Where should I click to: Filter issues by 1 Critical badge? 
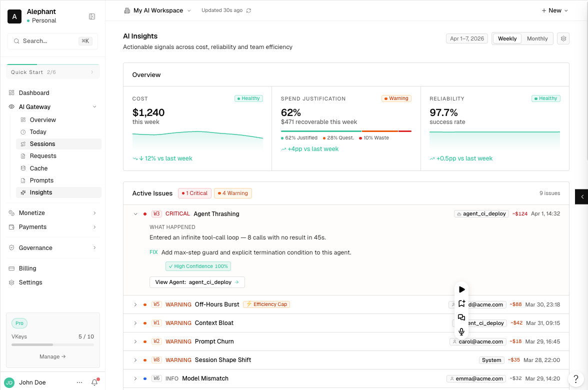194,193
